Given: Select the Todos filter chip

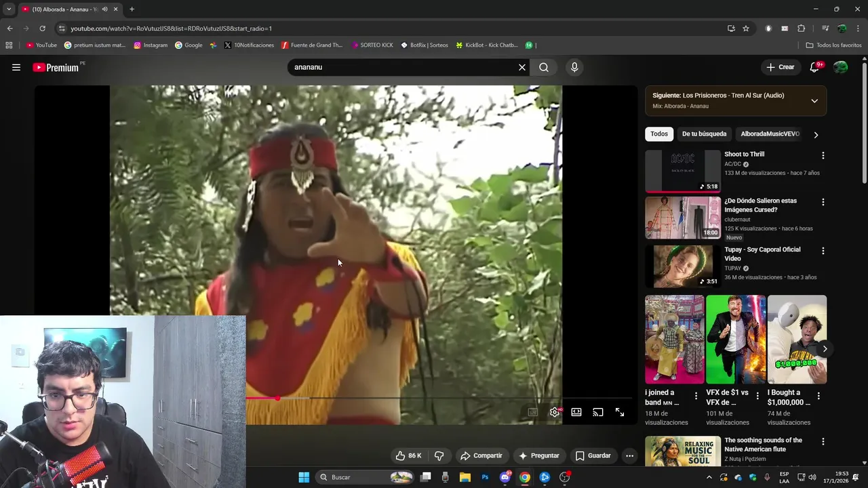Looking at the screenshot, I should point(659,134).
